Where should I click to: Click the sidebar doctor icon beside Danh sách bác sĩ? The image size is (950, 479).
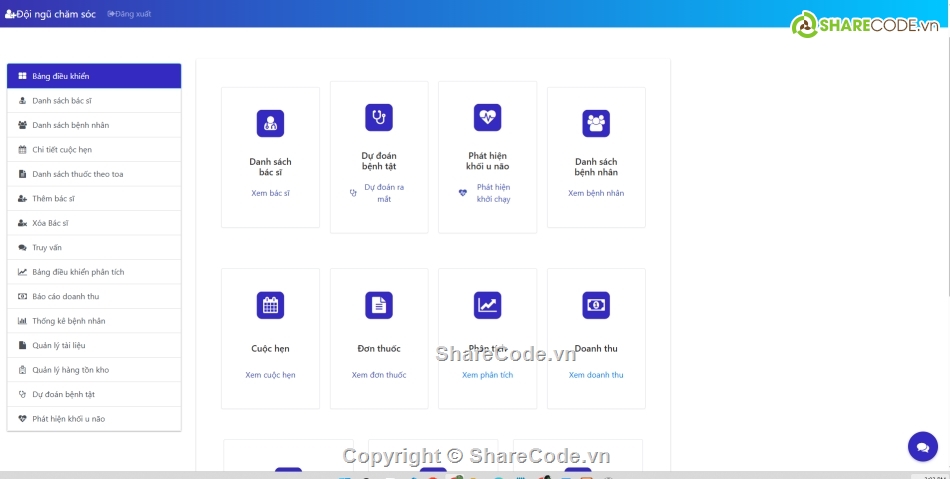[22, 101]
